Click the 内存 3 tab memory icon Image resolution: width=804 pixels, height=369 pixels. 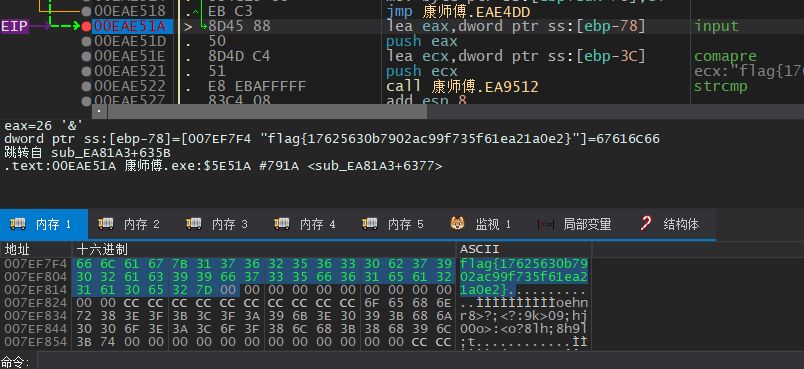tap(194, 223)
